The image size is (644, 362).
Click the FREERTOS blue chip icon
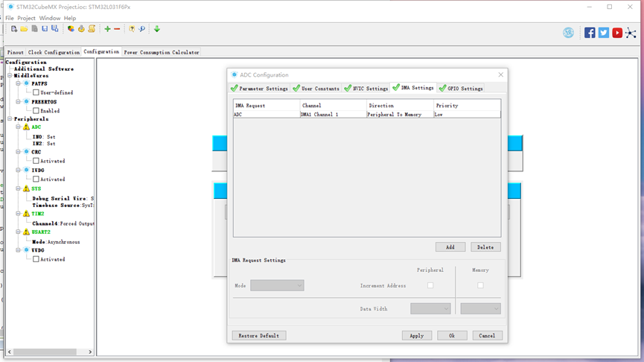coord(27,101)
